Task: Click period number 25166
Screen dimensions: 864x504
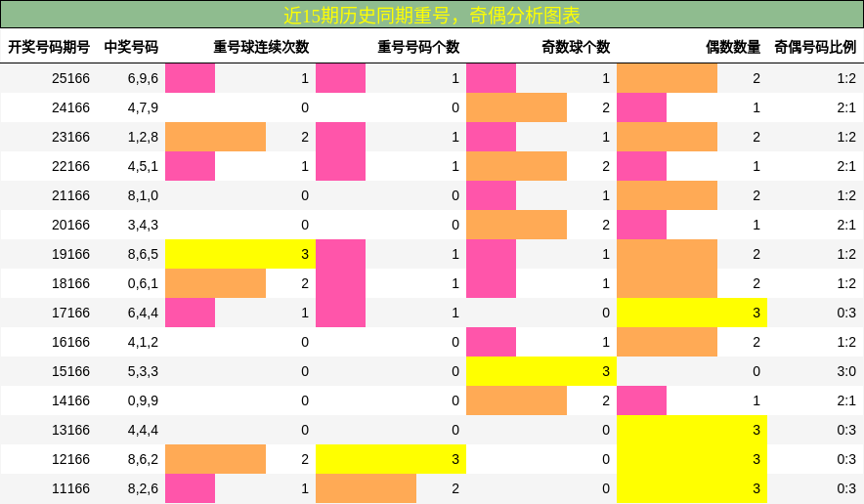Action: pos(70,78)
